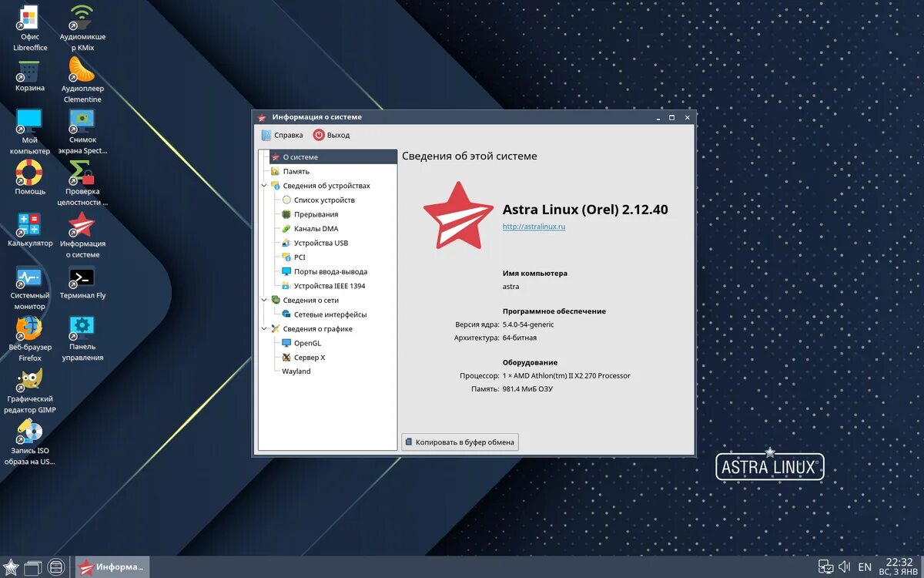Open Проверка целостности desktop icon
The height and width of the screenshot is (578, 924).
82,183
